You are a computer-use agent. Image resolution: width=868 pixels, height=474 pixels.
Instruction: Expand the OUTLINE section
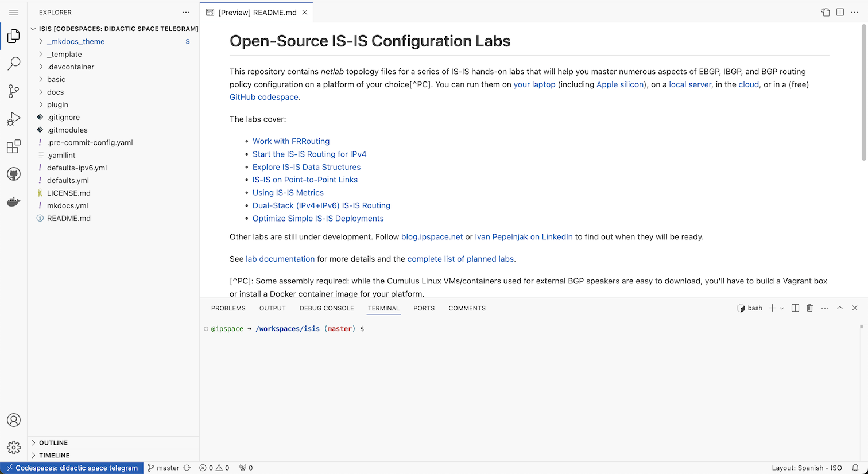(53, 443)
